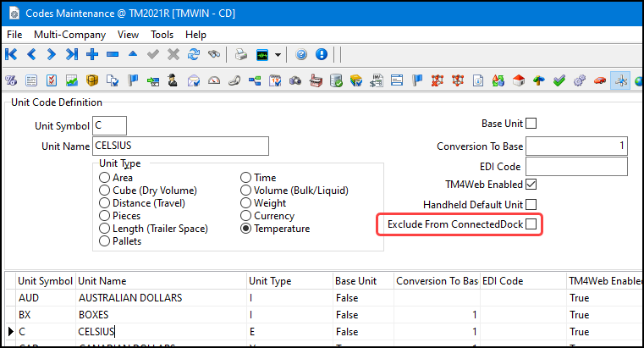Click the blue question mark help icon
The width and height of the screenshot is (644, 348).
point(301,55)
